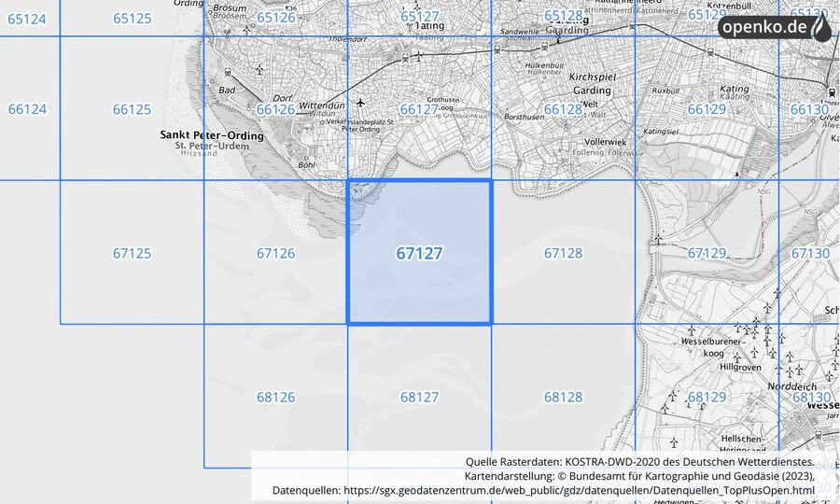The image size is (840, 504).
Task: Click the KOSTRA-DWD-2020 source attribution text
Action: pos(639,462)
